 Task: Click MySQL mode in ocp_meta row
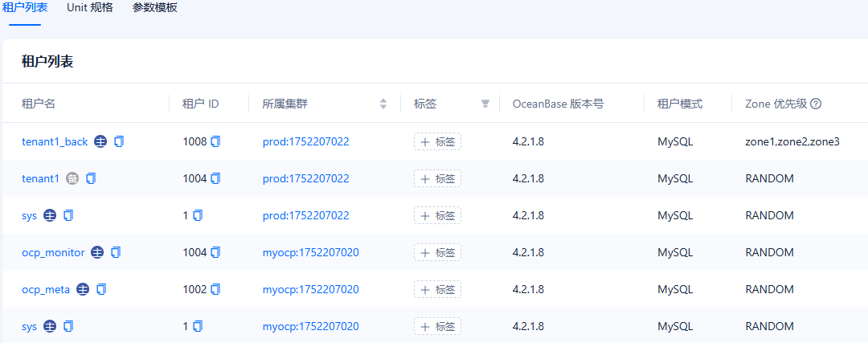(675, 289)
